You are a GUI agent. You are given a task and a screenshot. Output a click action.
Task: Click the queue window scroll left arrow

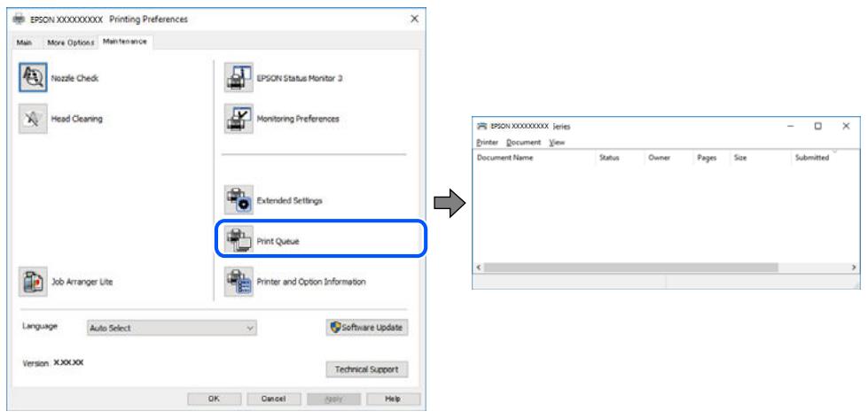[479, 267]
